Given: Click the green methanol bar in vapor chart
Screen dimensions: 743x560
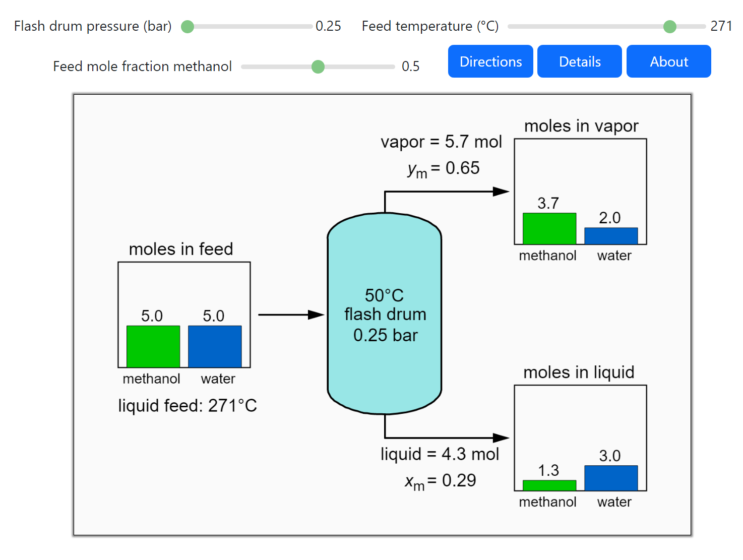Looking at the screenshot, I should [549, 229].
